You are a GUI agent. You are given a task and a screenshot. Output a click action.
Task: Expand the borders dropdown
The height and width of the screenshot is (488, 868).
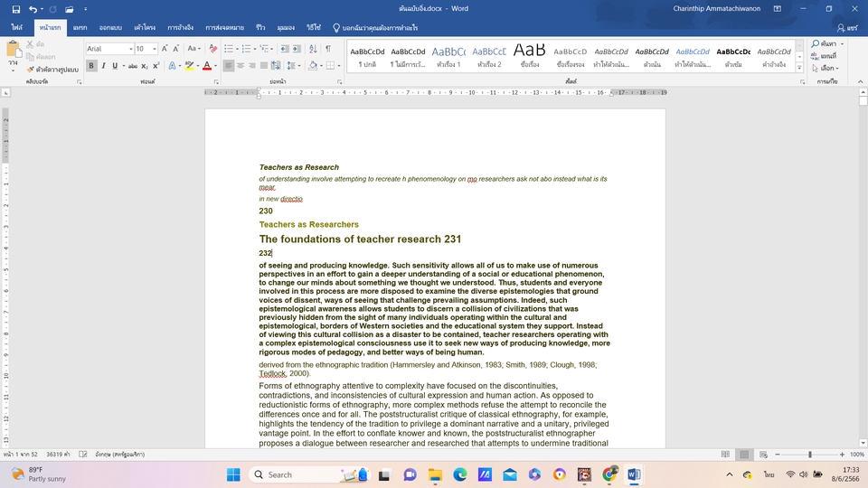(339, 66)
